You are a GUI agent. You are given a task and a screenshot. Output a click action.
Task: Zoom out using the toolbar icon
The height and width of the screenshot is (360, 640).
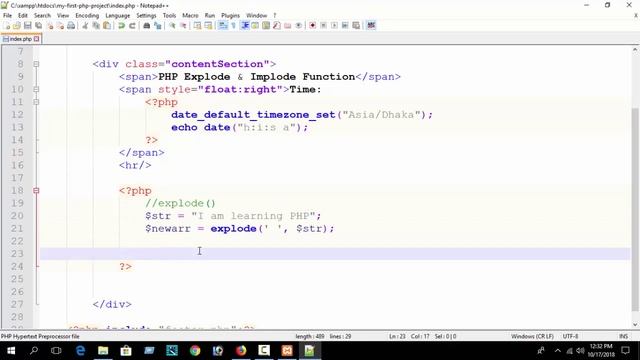[183, 26]
